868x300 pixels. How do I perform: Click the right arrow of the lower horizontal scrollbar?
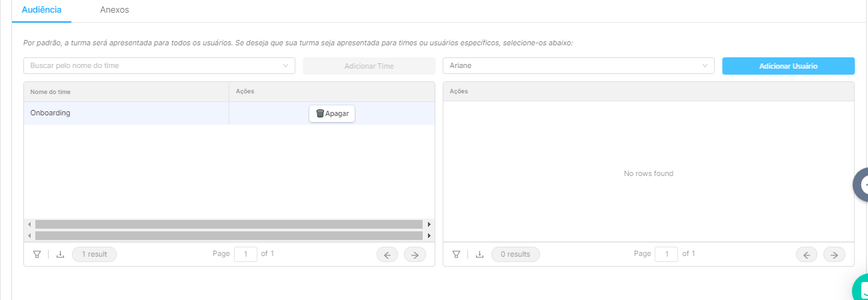[429, 235]
